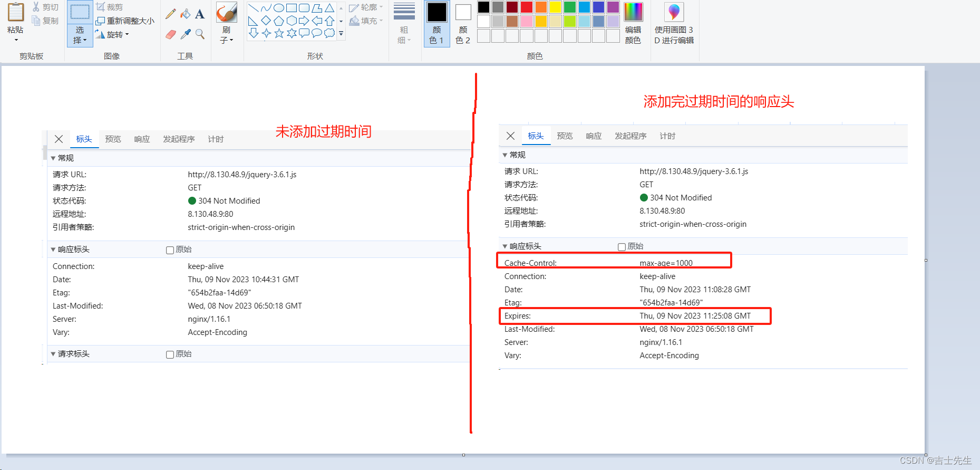Image resolution: width=980 pixels, height=470 pixels.
Task: Toggle 原始 checkbox beside 请求标头
Action: 170,354
